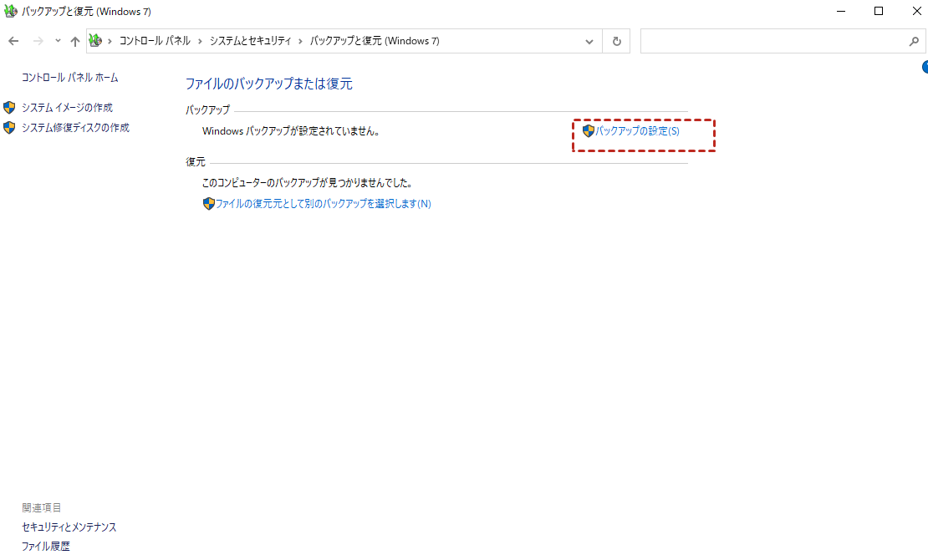Click the window title bar app icon
Viewport: 928px width, 560px height.
11,11
